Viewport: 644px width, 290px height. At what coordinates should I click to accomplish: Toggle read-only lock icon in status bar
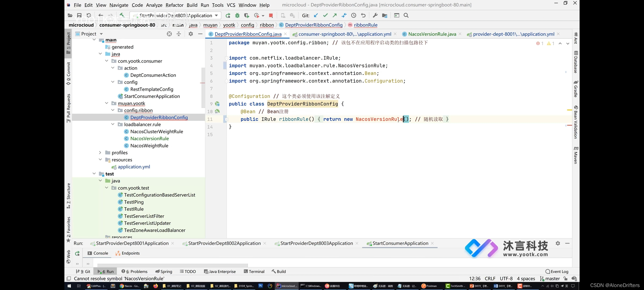pos(565,279)
